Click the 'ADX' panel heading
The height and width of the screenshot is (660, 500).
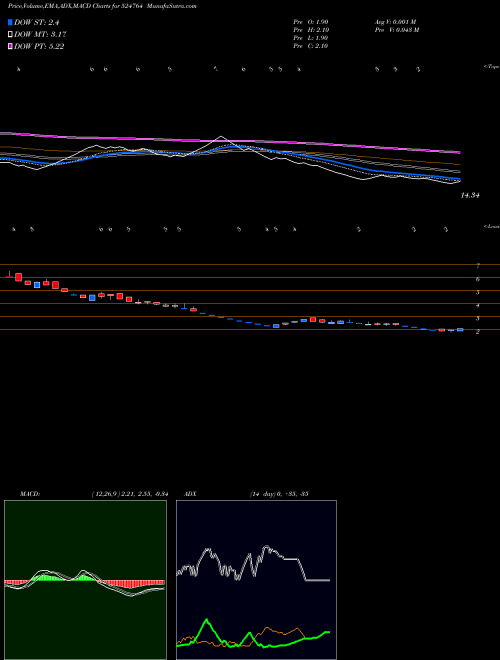[x=190, y=494]
